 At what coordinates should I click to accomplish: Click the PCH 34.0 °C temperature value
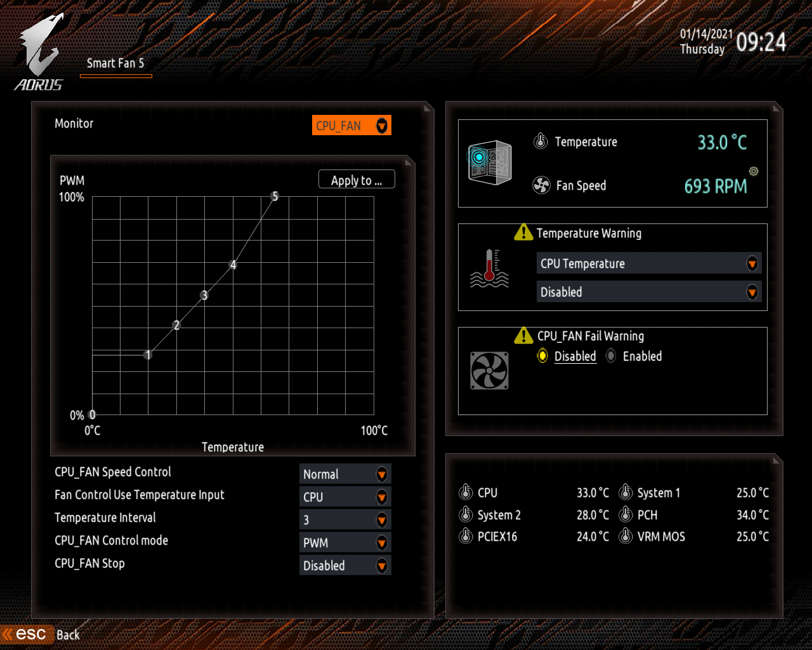pos(752,515)
